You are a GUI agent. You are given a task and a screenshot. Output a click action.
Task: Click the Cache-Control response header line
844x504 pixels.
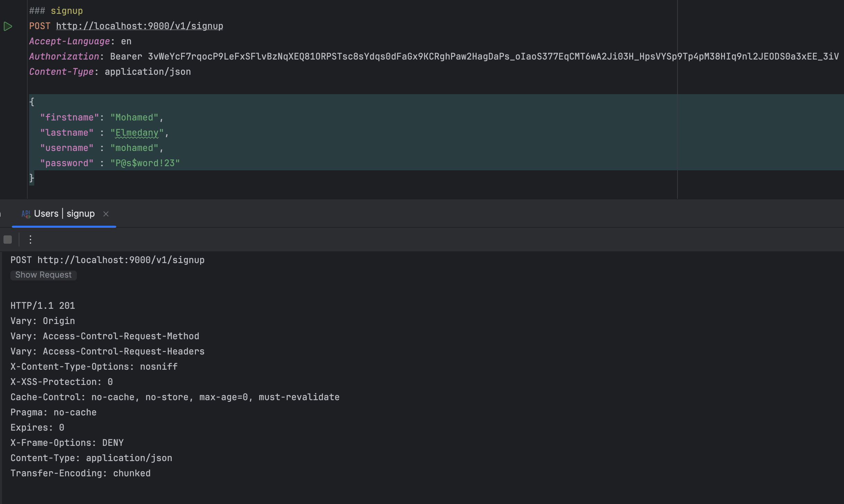175,397
